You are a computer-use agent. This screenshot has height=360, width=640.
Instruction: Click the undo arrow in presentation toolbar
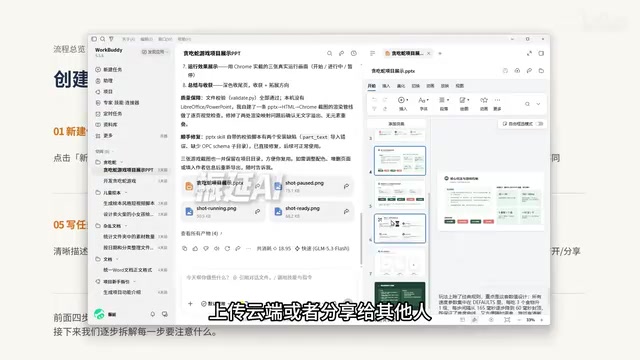(x=374, y=100)
